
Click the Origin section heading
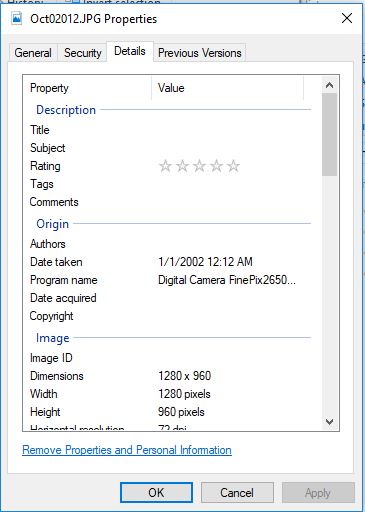coord(52,224)
